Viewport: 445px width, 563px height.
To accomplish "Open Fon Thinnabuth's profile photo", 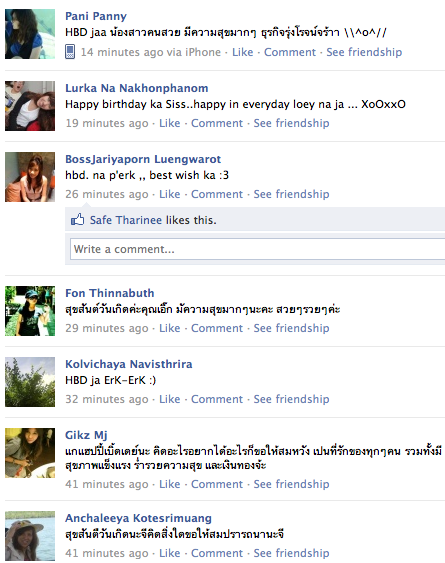I will point(30,311).
